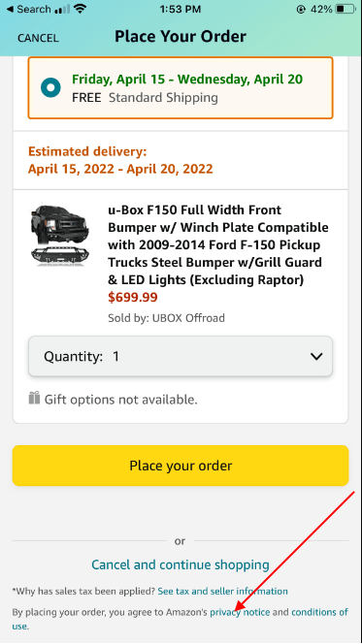Tap the Friday, April 15 delivery option box
Viewport: 362px width, 644px height.
click(181, 88)
